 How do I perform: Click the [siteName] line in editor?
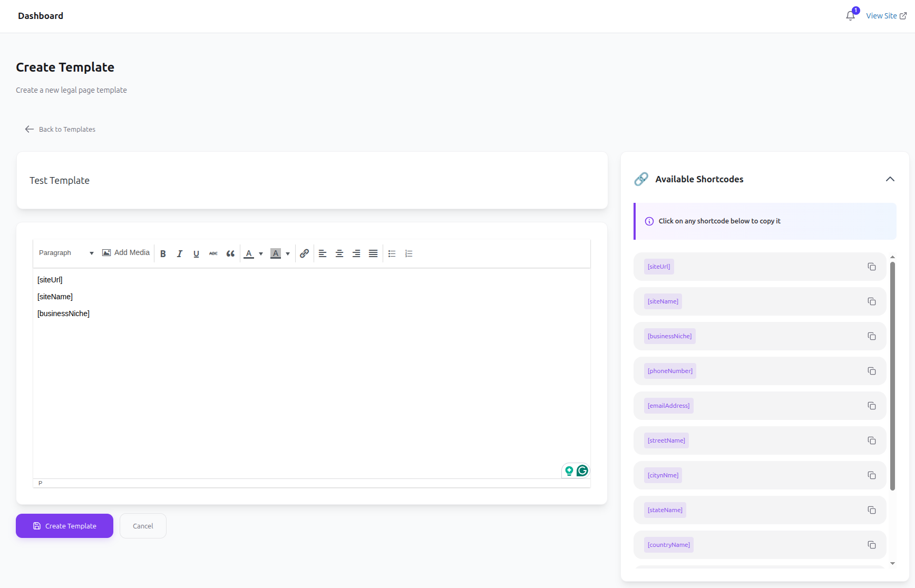55,297
